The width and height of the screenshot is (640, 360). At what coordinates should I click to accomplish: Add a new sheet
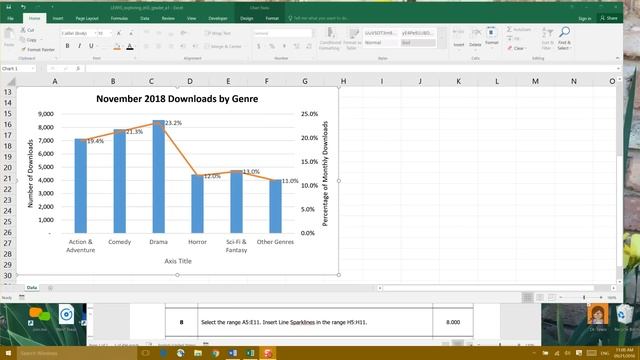50,288
